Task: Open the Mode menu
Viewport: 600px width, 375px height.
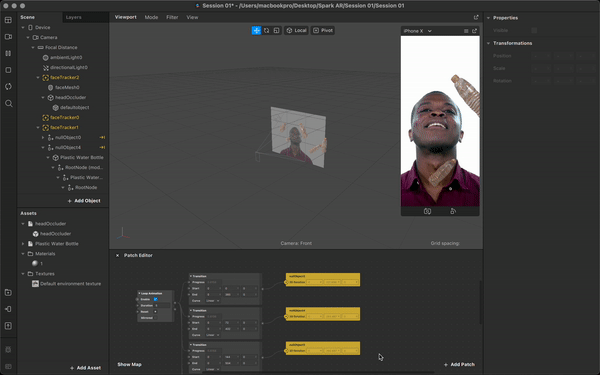Action: [151, 17]
